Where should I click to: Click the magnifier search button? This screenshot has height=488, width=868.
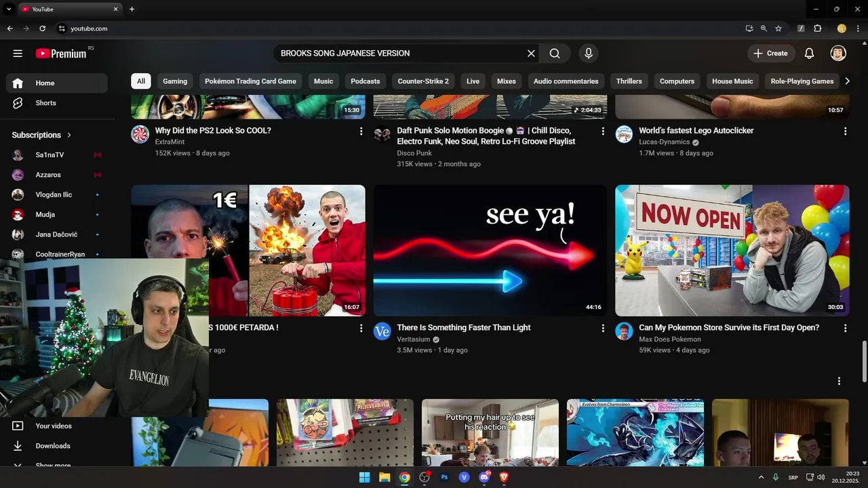(x=555, y=54)
